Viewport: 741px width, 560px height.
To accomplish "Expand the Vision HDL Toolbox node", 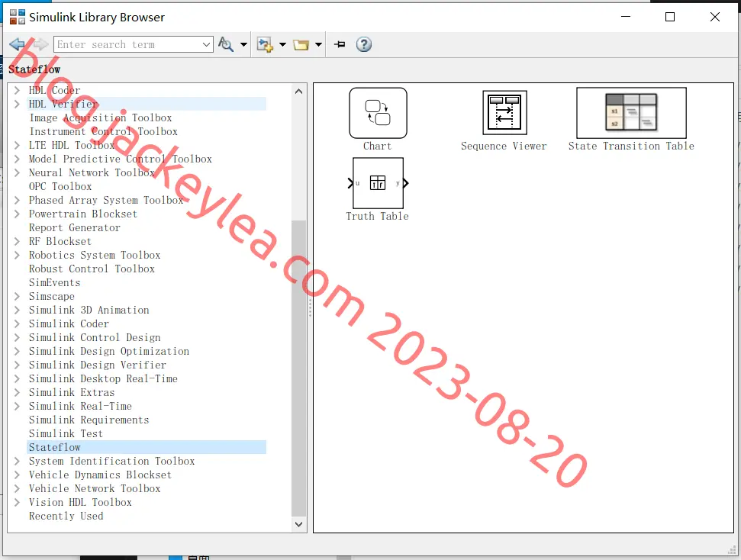I will click(17, 502).
